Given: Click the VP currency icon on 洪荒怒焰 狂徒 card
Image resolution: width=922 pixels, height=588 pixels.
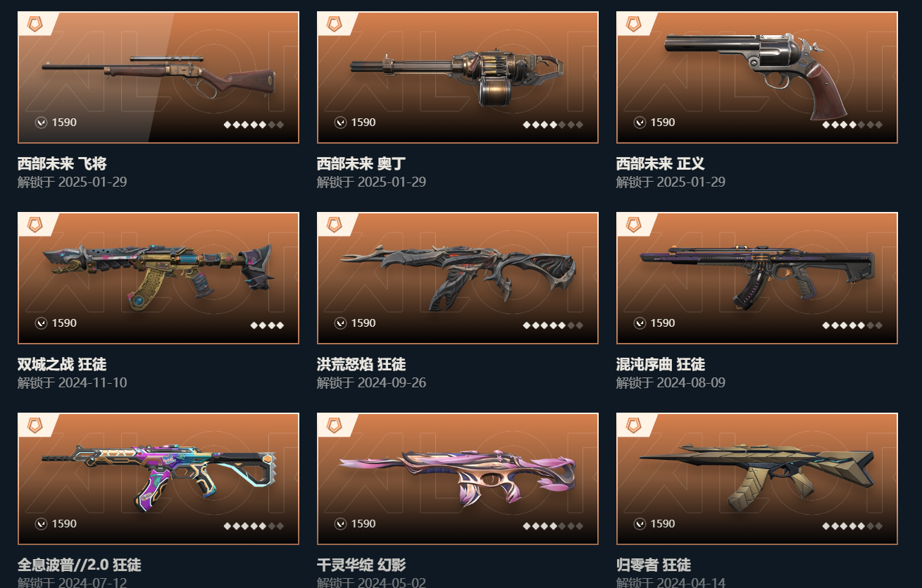Looking at the screenshot, I should pos(341,323).
